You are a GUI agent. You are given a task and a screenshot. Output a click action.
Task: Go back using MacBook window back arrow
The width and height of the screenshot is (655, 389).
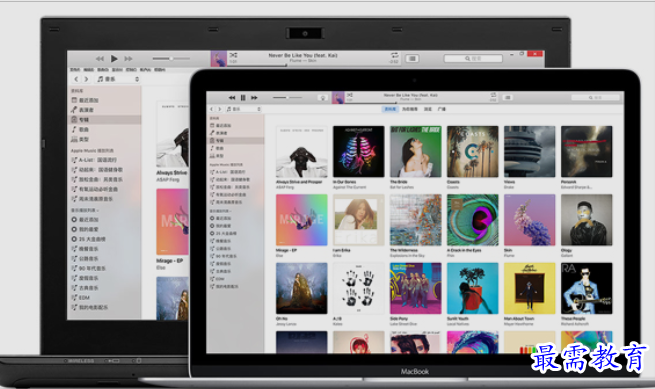(212, 109)
